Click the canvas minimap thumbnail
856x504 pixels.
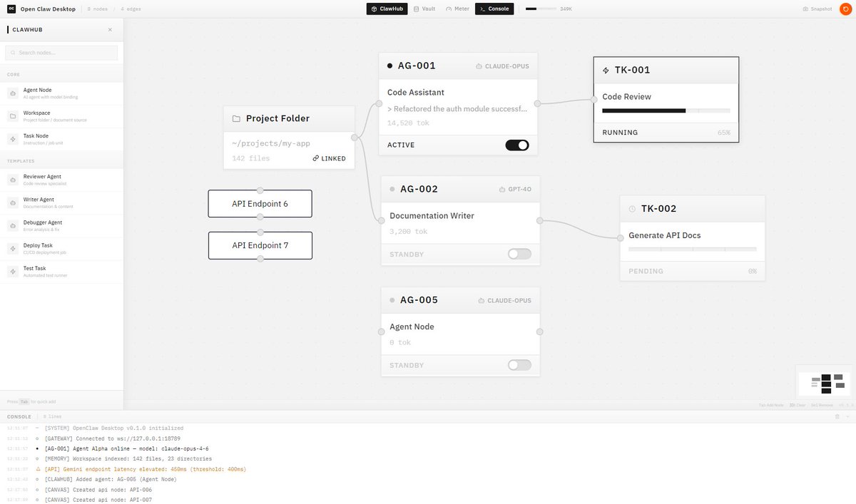825,384
